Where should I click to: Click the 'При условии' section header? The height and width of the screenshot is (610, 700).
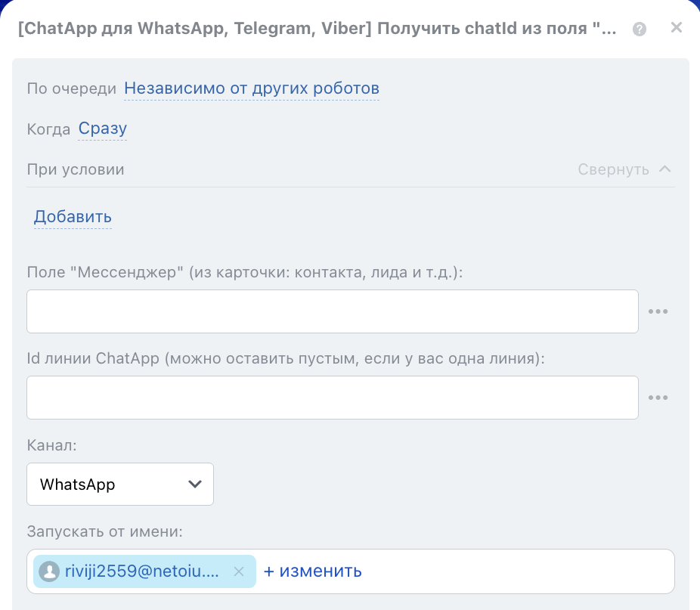pos(76,169)
